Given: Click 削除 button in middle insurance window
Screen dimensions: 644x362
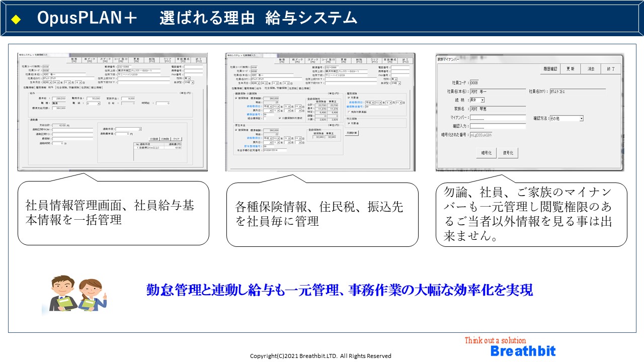Looking at the screenshot, I should click(359, 60).
